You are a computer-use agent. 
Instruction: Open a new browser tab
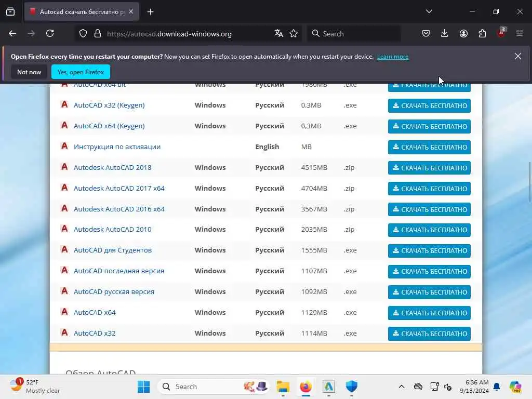pyautogui.click(x=150, y=12)
